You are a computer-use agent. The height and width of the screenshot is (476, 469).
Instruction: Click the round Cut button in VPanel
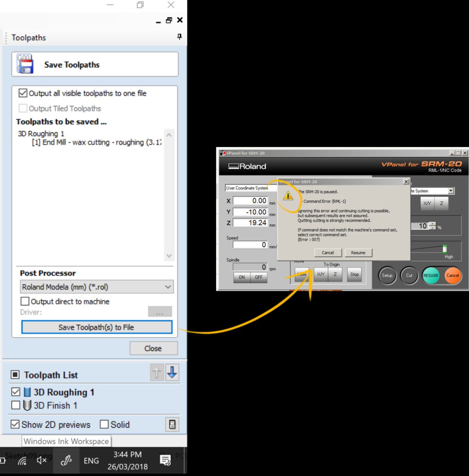tap(409, 275)
